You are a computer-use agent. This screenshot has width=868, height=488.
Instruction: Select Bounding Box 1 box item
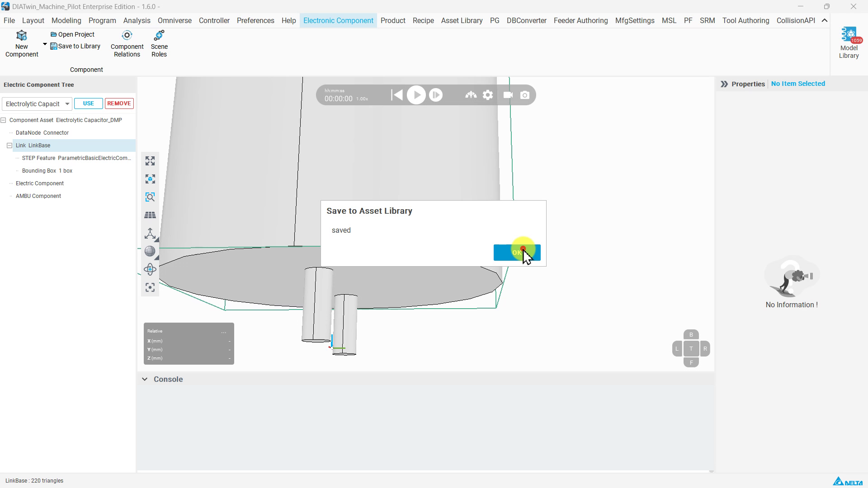tap(47, 171)
